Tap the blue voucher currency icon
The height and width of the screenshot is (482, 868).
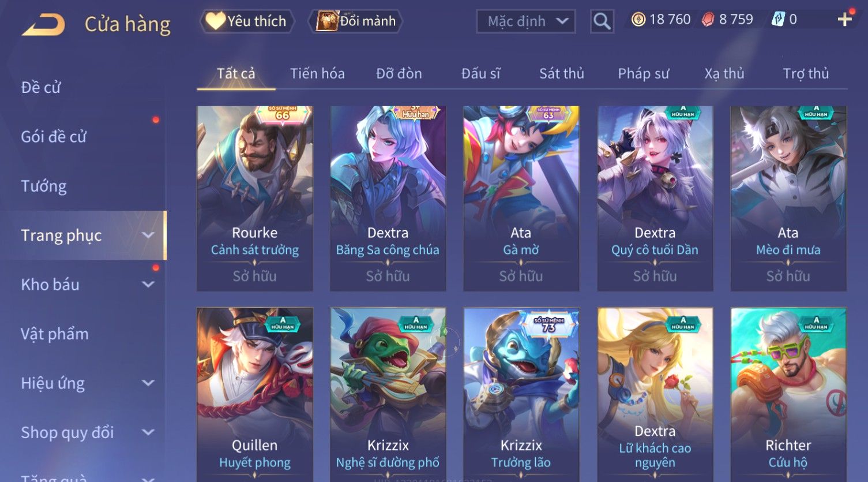click(778, 20)
